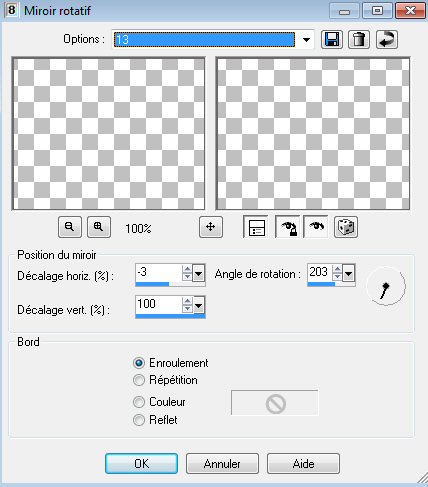The width and height of the screenshot is (428, 487).
Task: Click the rotation angle dial control
Action: click(386, 286)
